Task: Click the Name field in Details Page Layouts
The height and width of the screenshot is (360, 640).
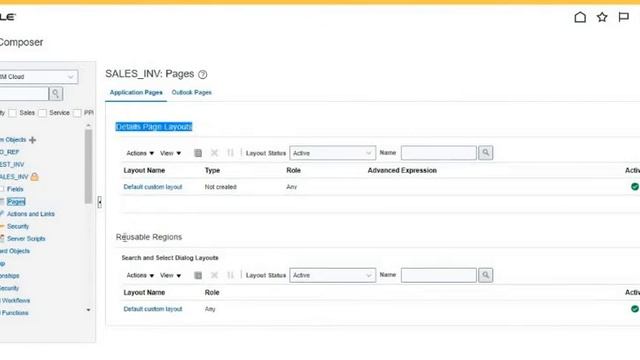Action: [438, 153]
